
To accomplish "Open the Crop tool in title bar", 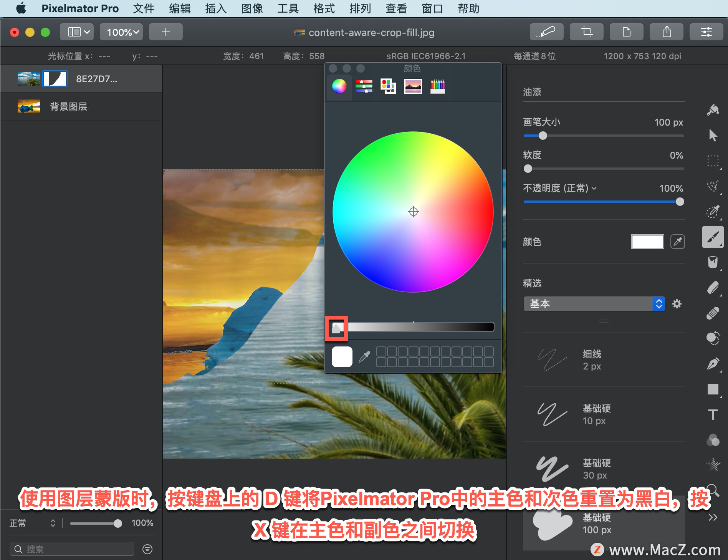I will click(x=586, y=32).
